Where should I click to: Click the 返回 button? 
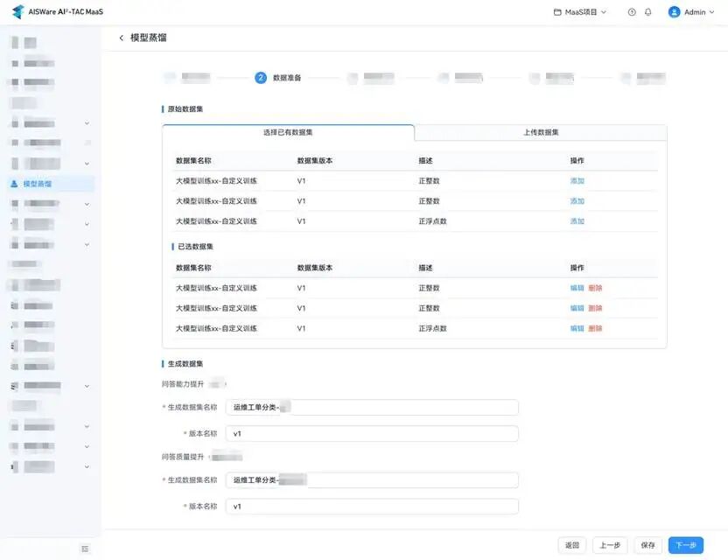click(572, 545)
